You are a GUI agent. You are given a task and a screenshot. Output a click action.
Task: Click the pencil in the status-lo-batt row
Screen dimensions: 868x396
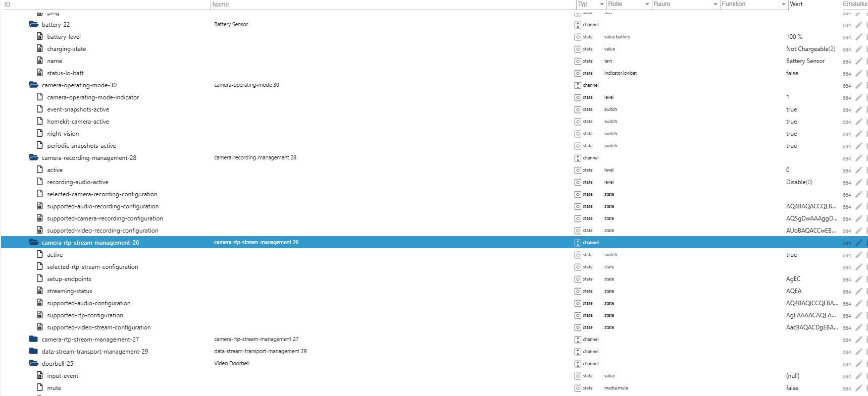tap(858, 73)
